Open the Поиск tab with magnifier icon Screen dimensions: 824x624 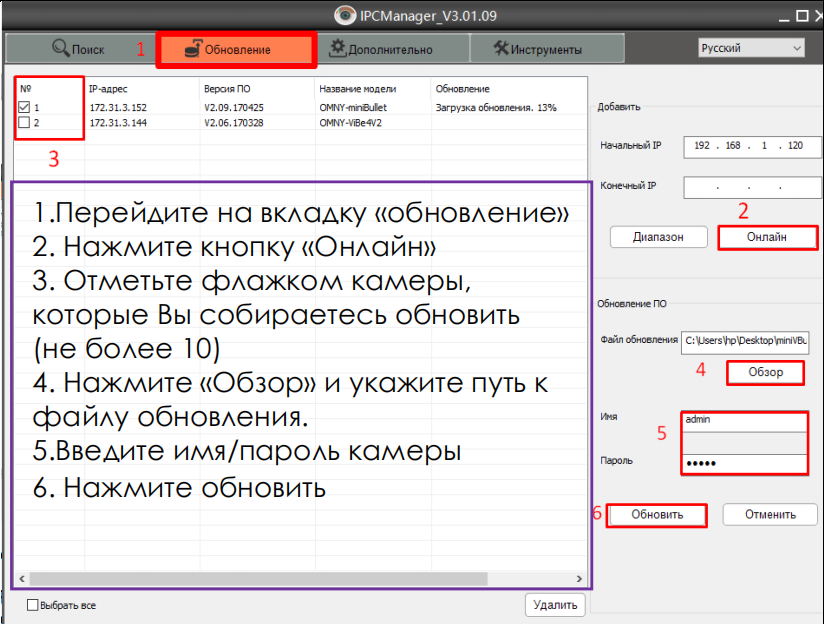(x=78, y=48)
